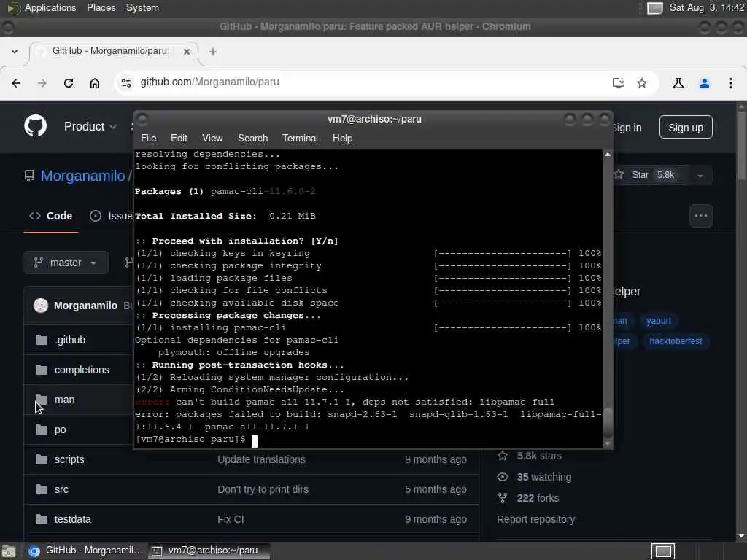The image size is (747, 560).
Task: Open the tab search chevron
Action: (x=15, y=52)
